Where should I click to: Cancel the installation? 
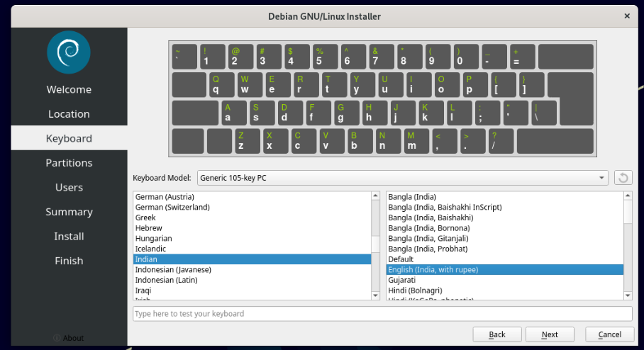pos(609,334)
